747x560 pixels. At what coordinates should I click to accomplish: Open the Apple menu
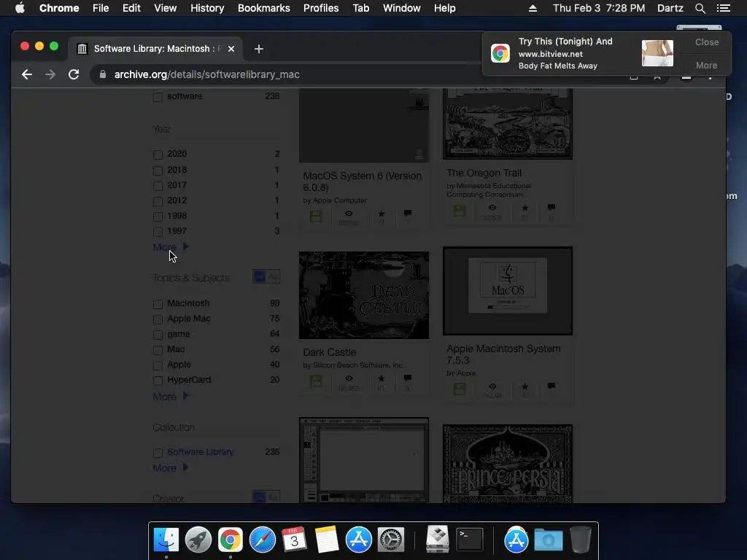coord(20,8)
